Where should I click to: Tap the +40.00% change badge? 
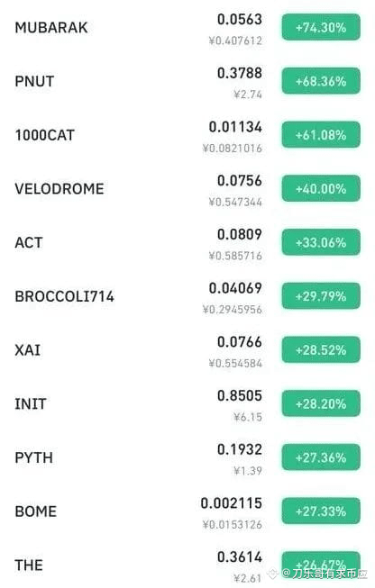(321, 188)
